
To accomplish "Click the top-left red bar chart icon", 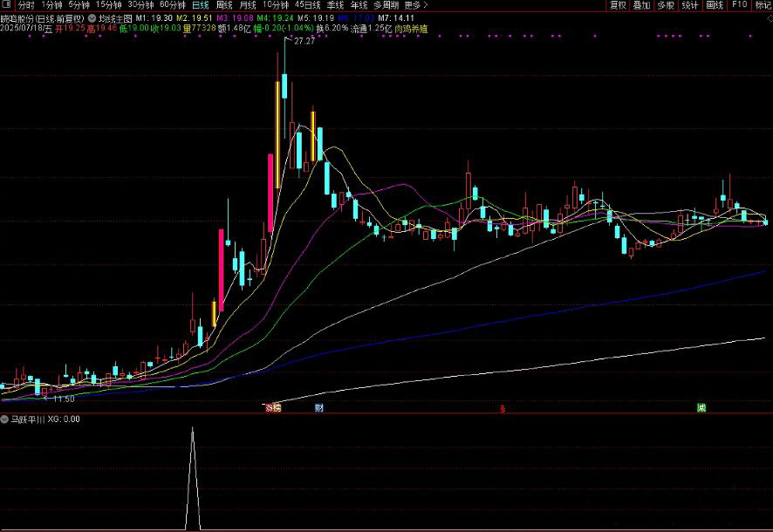I will pos(8,5).
